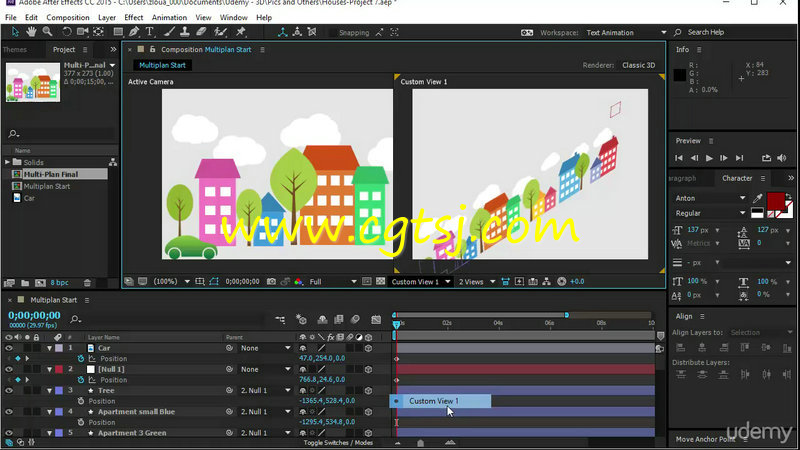
Task: Open the Animation menu
Action: point(169,17)
